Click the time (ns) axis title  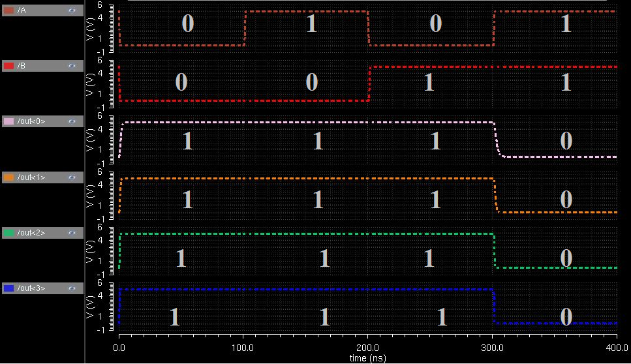(x=367, y=358)
